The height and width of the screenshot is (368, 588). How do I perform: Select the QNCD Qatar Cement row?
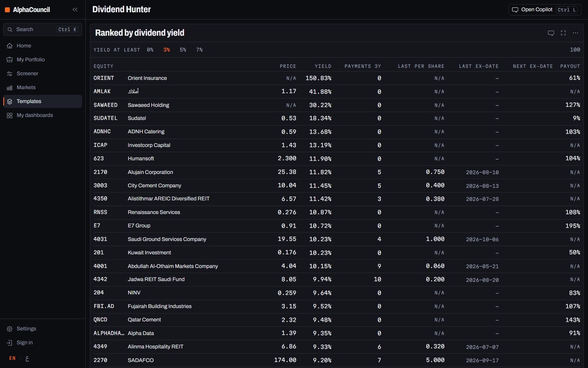pyautogui.click(x=337, y=320)
